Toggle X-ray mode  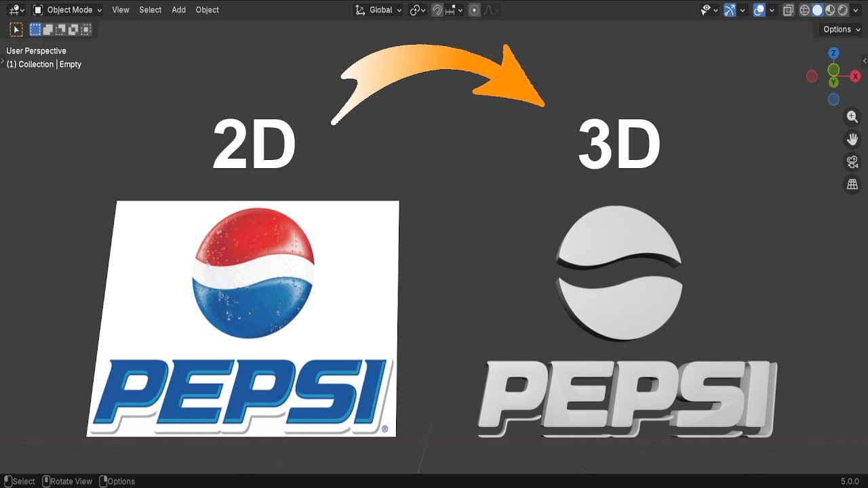[788, 9]
